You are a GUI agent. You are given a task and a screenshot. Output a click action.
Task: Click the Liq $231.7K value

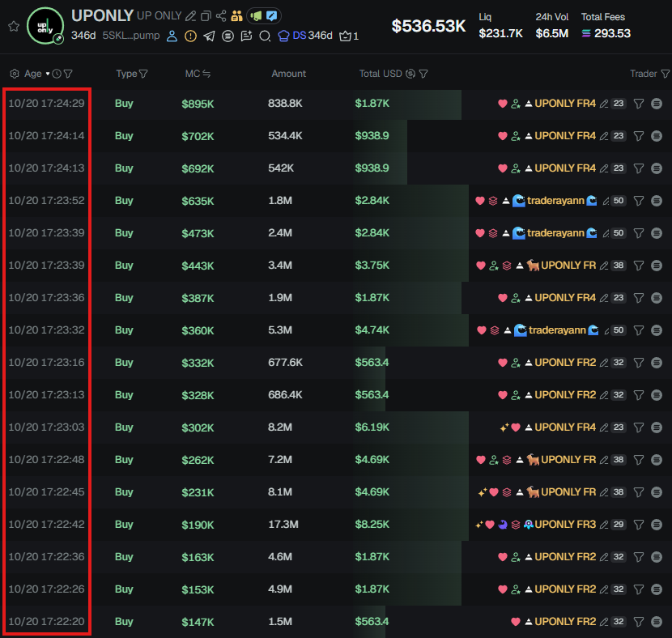pos(500,33)
